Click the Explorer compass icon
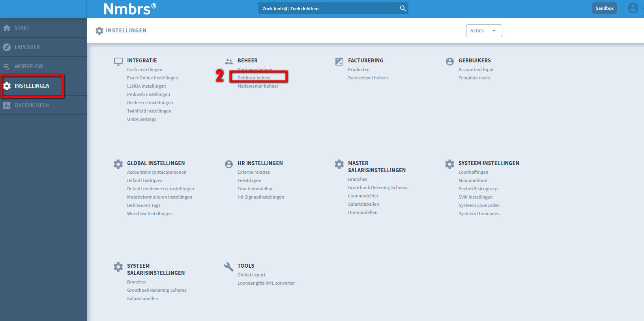Screen dimensions: 644x321 click(x=7, y=47)
